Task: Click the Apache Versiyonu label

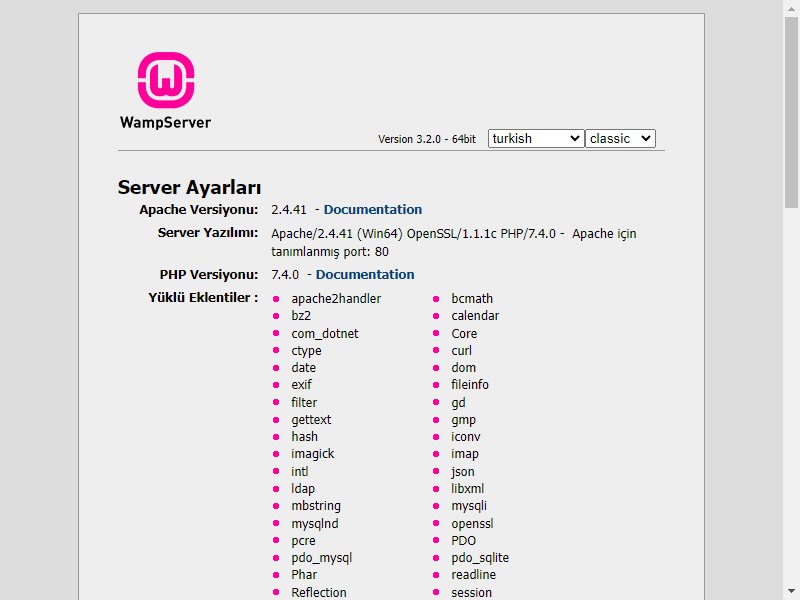Action: pos(199,210)
